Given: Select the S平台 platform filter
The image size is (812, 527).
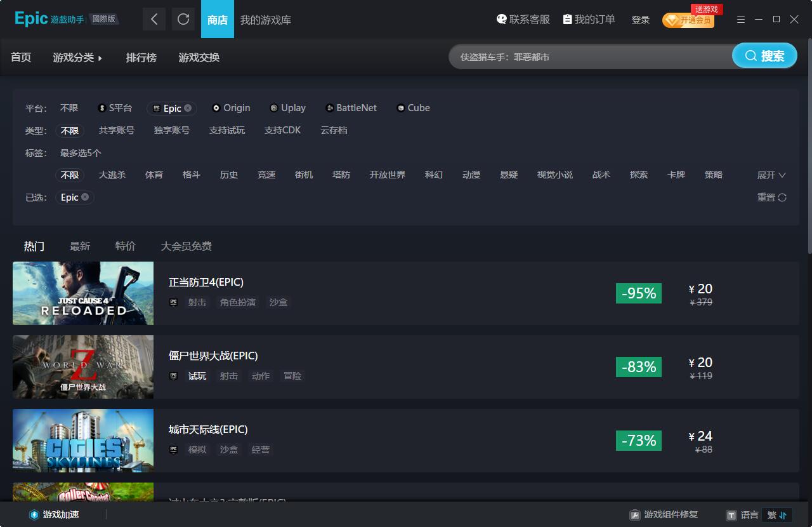Looking at the screenshot, I should pos(115,108).
